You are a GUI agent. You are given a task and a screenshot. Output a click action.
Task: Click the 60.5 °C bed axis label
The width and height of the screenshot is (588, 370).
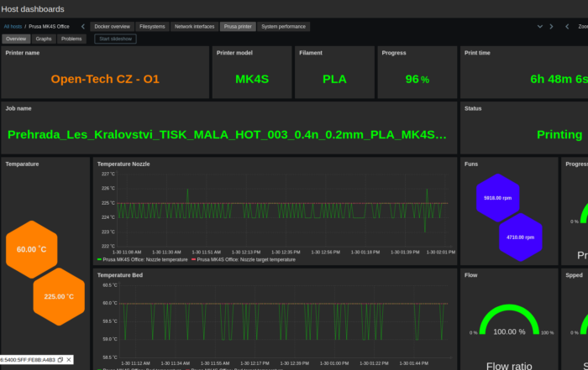(x=110, y=285)
